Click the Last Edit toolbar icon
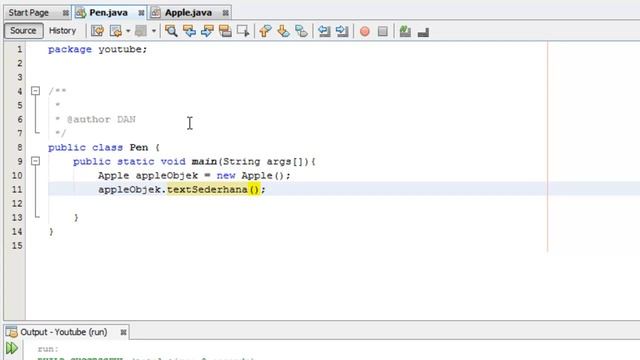Viewport: 640px width, 360px height. click(97, 31)
